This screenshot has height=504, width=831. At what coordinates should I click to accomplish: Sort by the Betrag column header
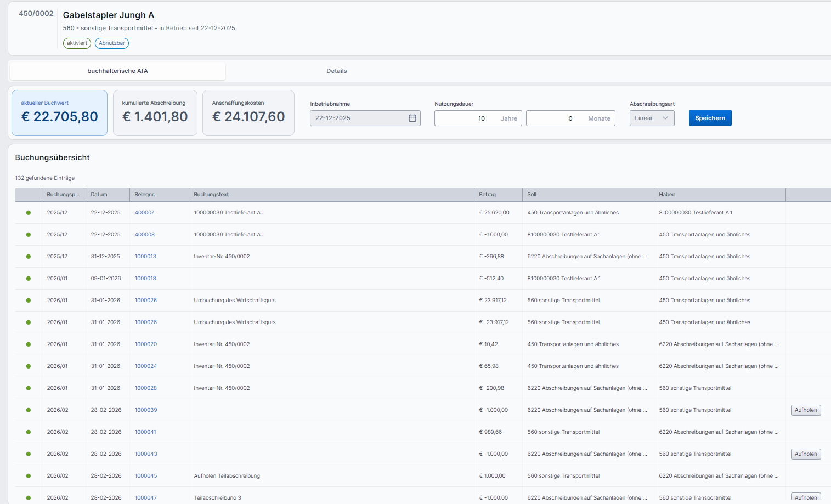pyautogui.click(x=487, y=195)
